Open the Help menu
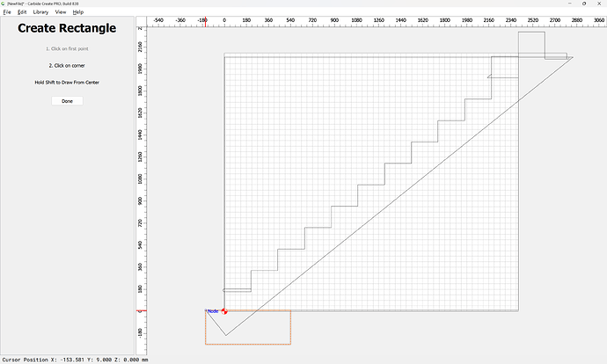This screenshot has width=607, height=364. (x=78, y=12)
